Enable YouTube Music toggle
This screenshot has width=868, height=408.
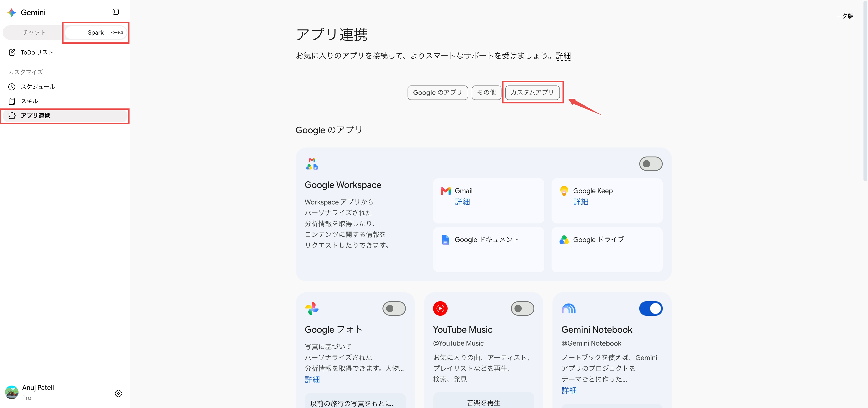tap(522, 308)
